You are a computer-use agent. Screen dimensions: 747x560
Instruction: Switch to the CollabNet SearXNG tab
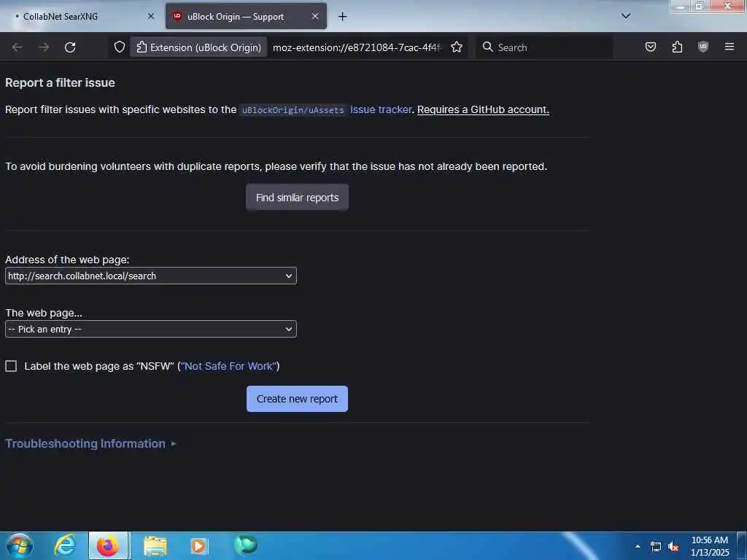pos(81,16)
